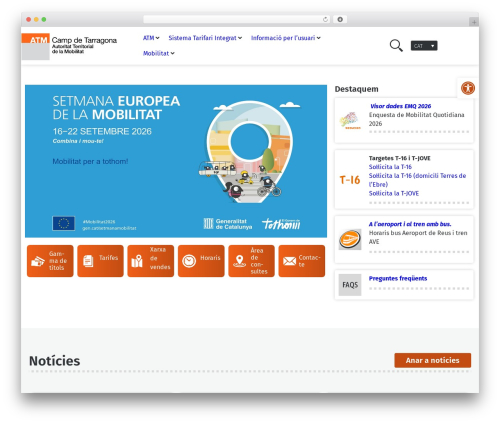This screenshot has width=500, height=423.
Task: Click the new tab plus icon
Action: [x=474, y=22]
